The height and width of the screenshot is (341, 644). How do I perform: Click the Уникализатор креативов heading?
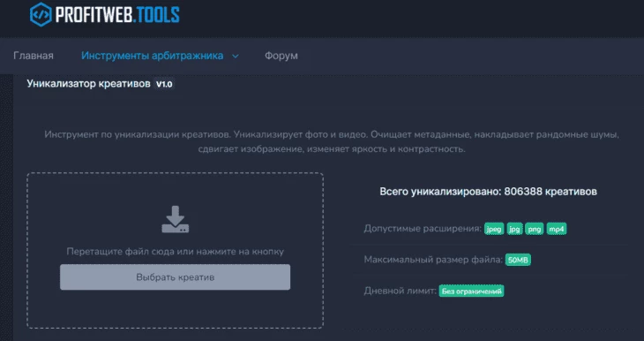coord(89,84)
